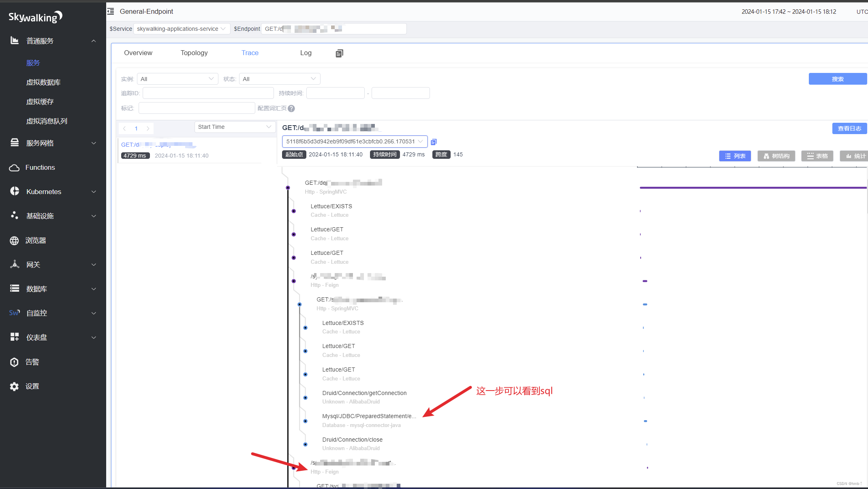Switch to 树结构 tree view
The image size is (868, 489).
point(776,156)
